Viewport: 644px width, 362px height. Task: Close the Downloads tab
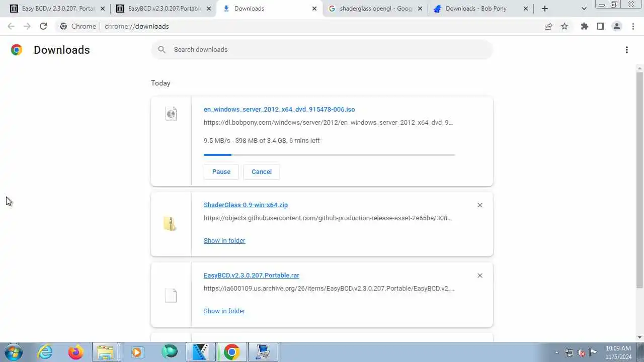(314, 9)
